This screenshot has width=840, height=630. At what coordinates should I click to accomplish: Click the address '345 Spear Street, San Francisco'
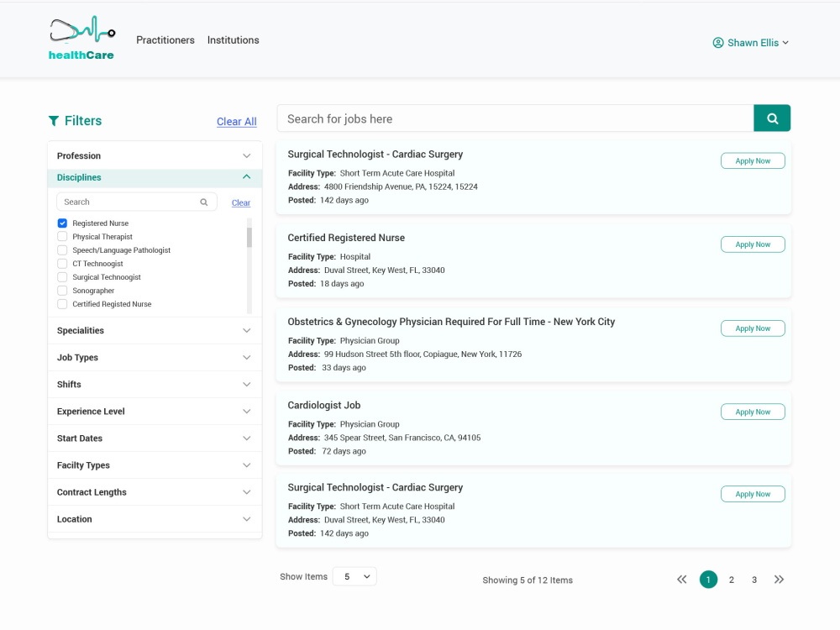point(402,438)
